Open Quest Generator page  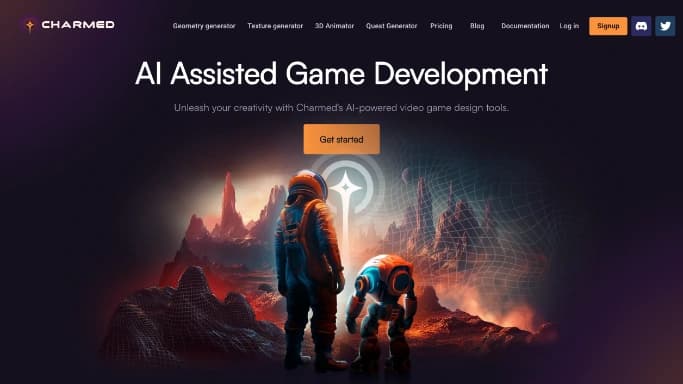pos(391,26)
